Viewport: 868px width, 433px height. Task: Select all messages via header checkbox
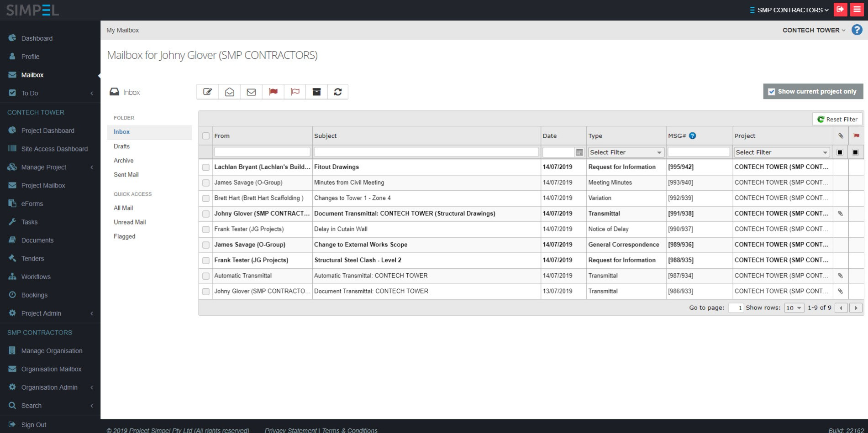click(x=205, y=136)
